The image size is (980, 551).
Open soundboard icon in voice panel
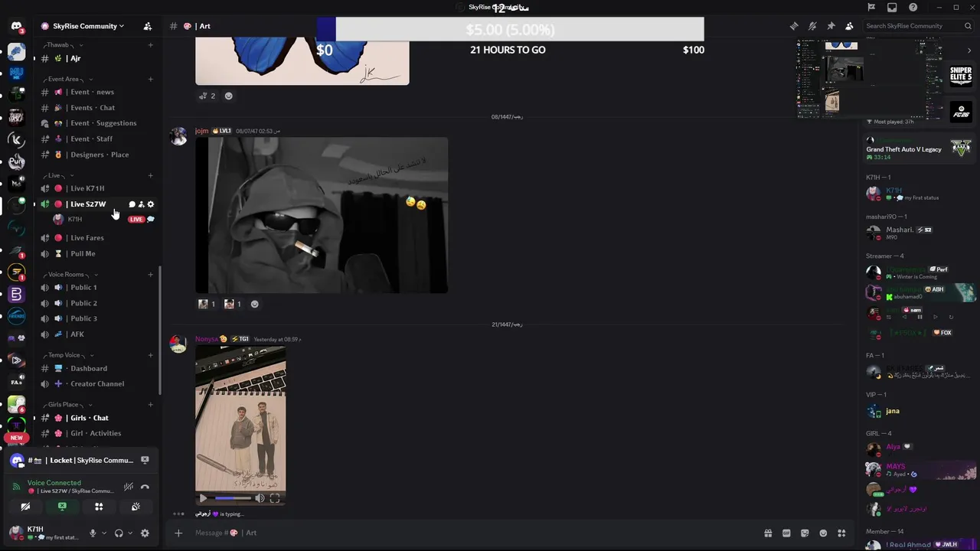[x=136, y=507]
